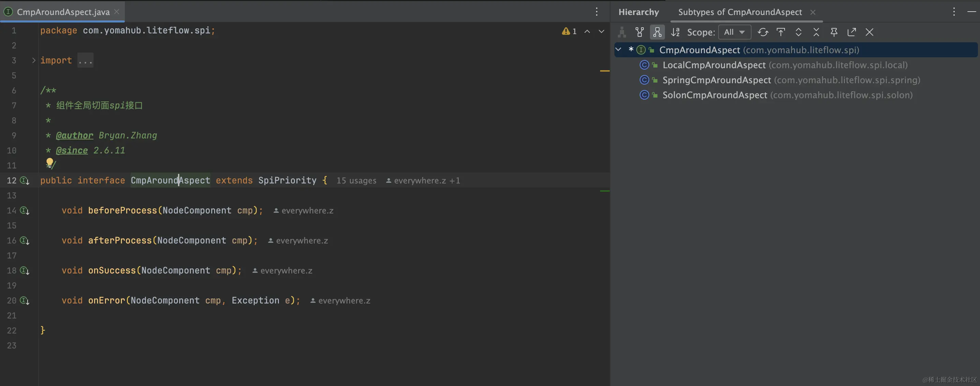Collapse CmpAroundAspect tree node
Viewport: 980px width, 386px height.
coord(619,50)
